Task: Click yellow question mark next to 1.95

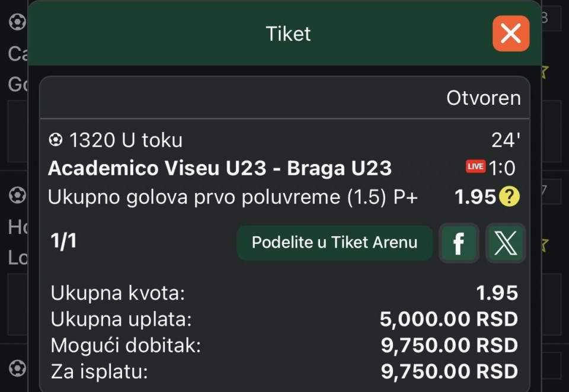Action: (x=509, y=197)
